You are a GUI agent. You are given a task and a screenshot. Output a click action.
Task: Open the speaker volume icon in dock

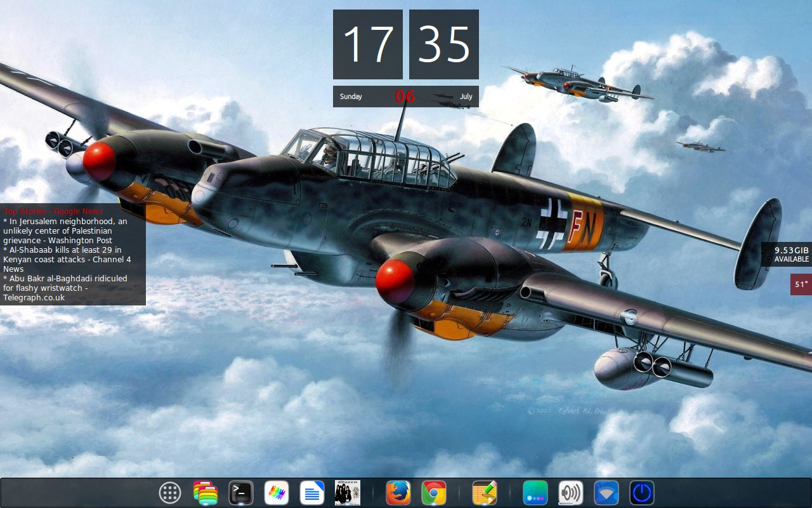click(571, 493)
